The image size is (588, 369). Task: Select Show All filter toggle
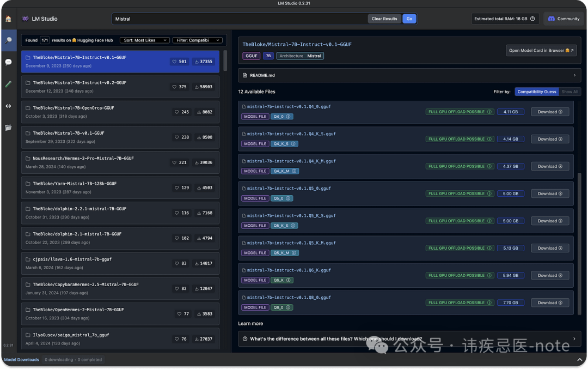pos(569,92)
